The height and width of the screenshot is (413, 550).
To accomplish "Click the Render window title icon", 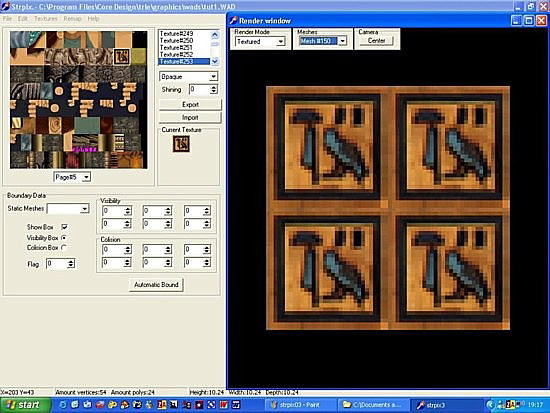I will (234, 21).
